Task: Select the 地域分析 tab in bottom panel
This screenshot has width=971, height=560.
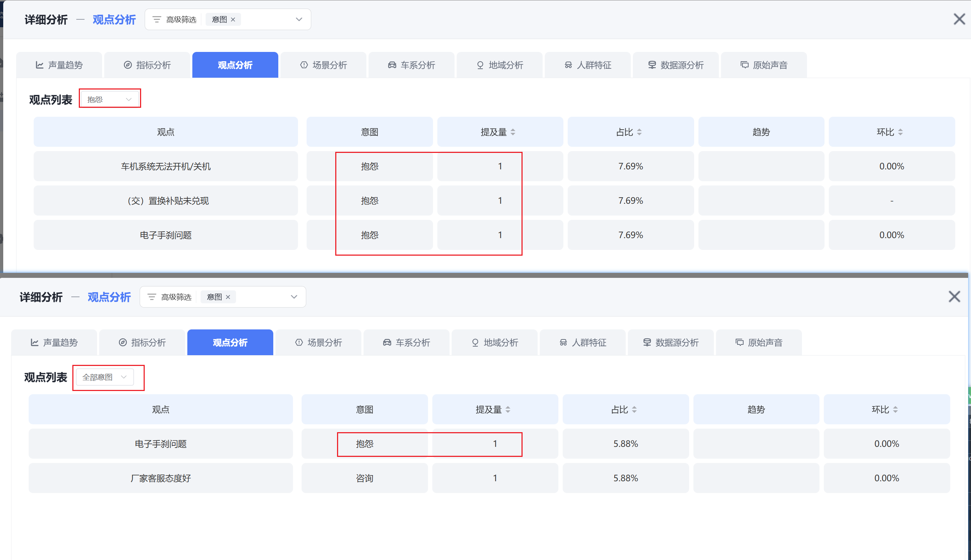Action: click(x=494, y=342)
